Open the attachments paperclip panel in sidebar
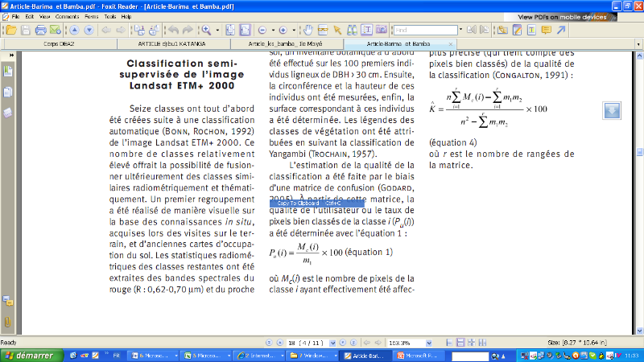Screen dimensions: 644x362 8,323
